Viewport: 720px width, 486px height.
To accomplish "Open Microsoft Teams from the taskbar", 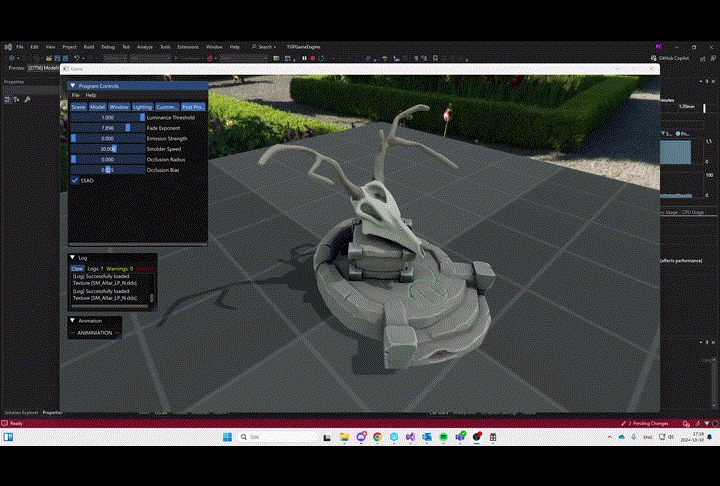I will (460, 437).
